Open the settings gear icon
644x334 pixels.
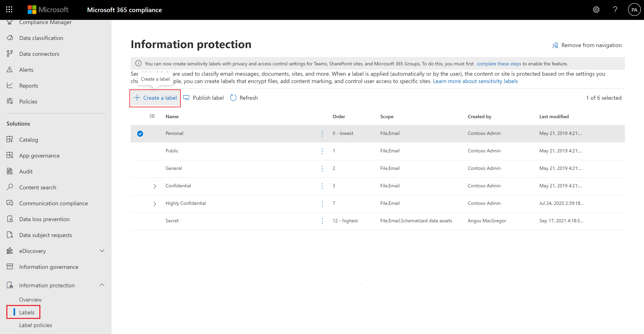click(x=596, y=10)
